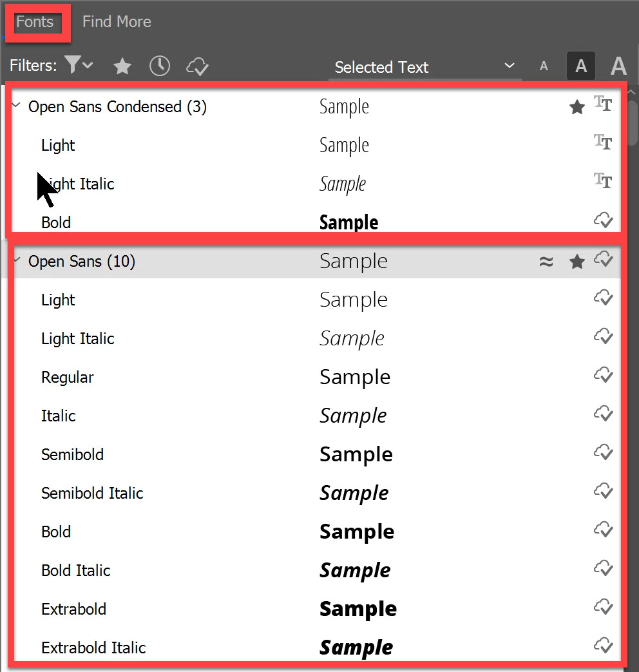Select Open Sans Extrabold Italic style
639x672 pixels.
[x=93, y=648]
